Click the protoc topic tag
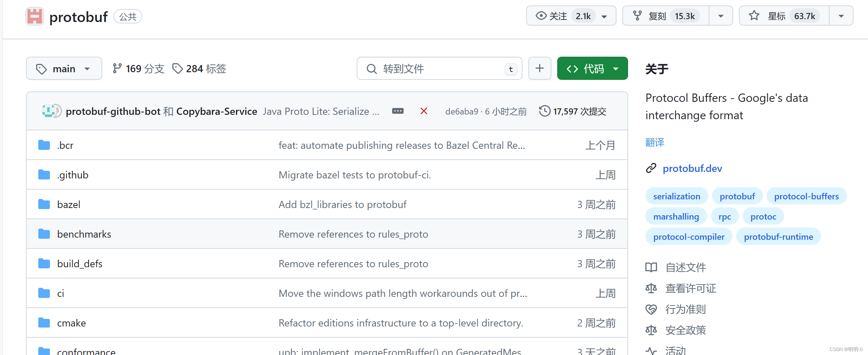The image size is (868, 355). point(763,216)
